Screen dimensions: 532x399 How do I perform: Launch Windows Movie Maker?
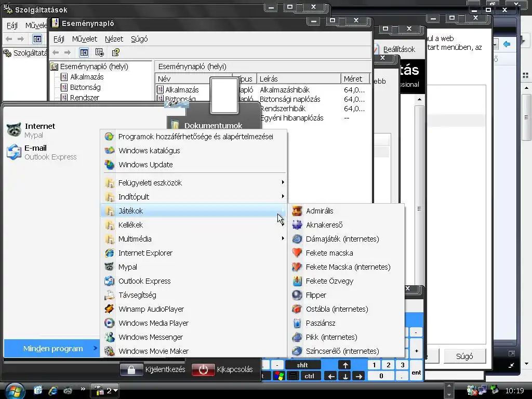pyautogui.click(x=194, y=351)
